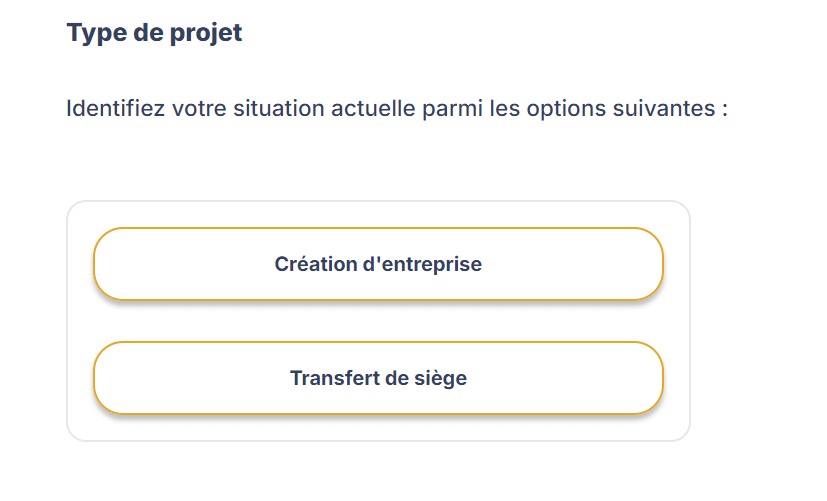Image resolution: width=827 pixels, height=501 pixels.
Task: Click the "Création d'entreprise" label text
Action: [378, 265]
